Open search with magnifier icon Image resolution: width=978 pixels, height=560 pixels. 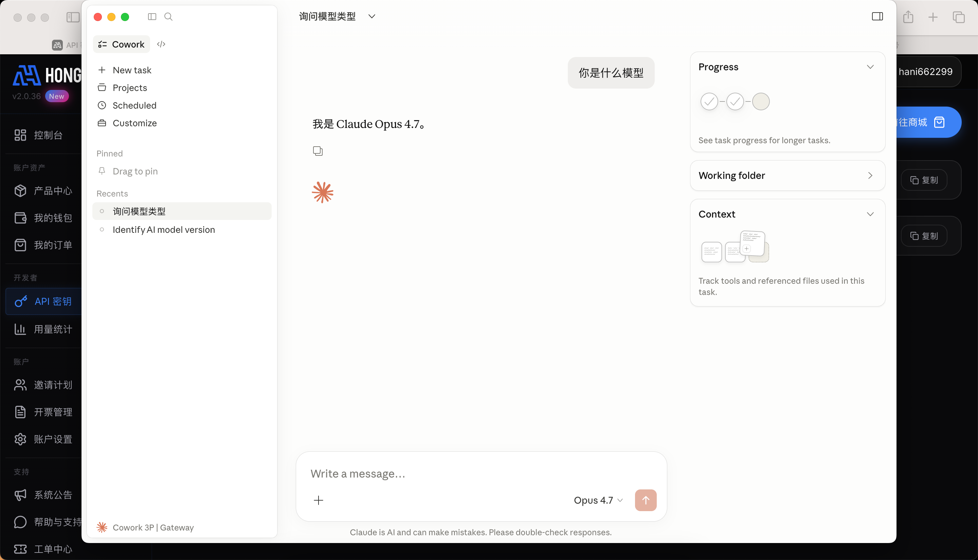click(x=168, y=17)
